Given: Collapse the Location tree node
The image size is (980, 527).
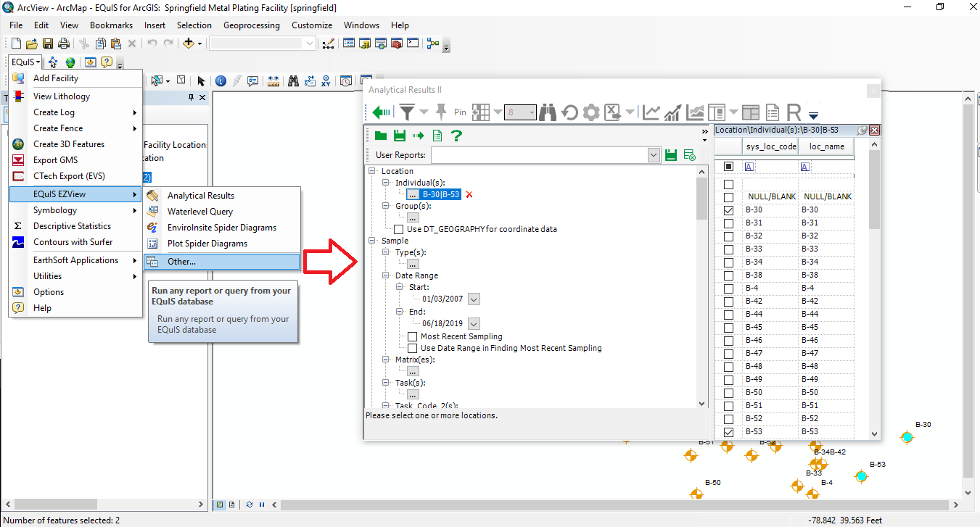Looking at the screenshot, I should [373, 171].
